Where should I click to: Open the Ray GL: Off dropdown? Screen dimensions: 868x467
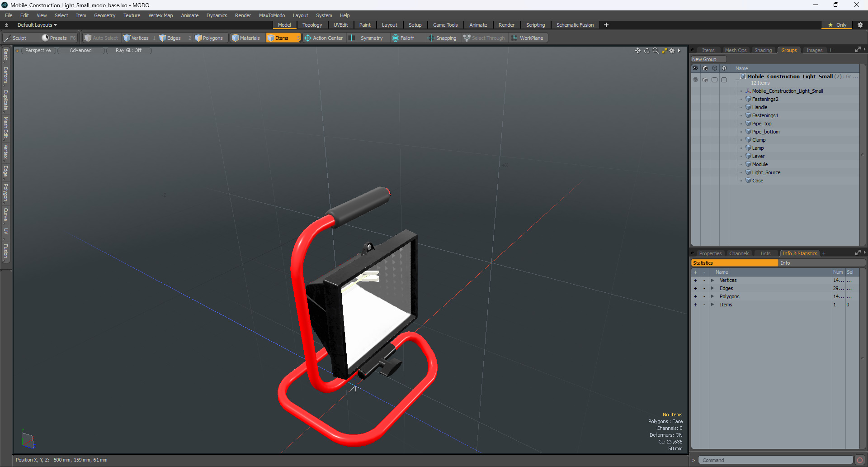point(129,51)
